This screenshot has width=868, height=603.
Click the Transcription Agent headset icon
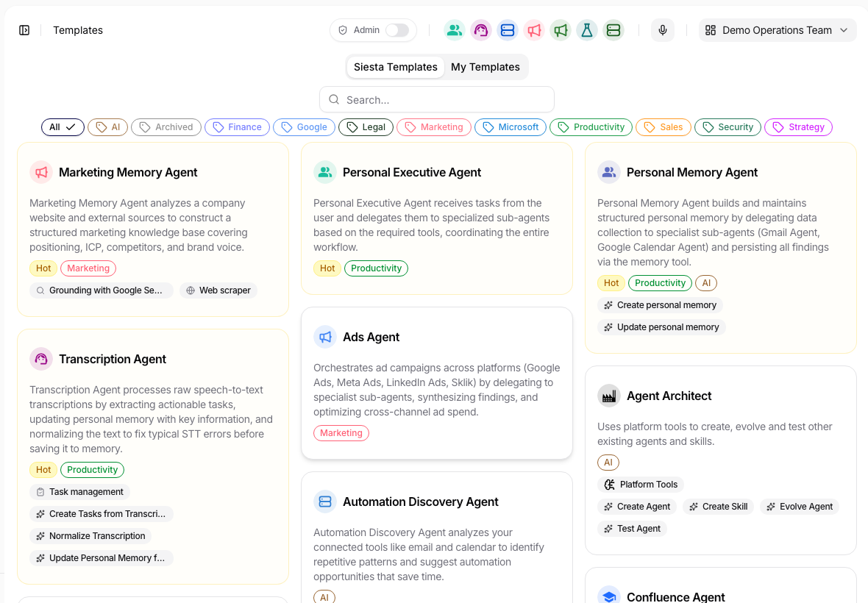tap(41, 359)
